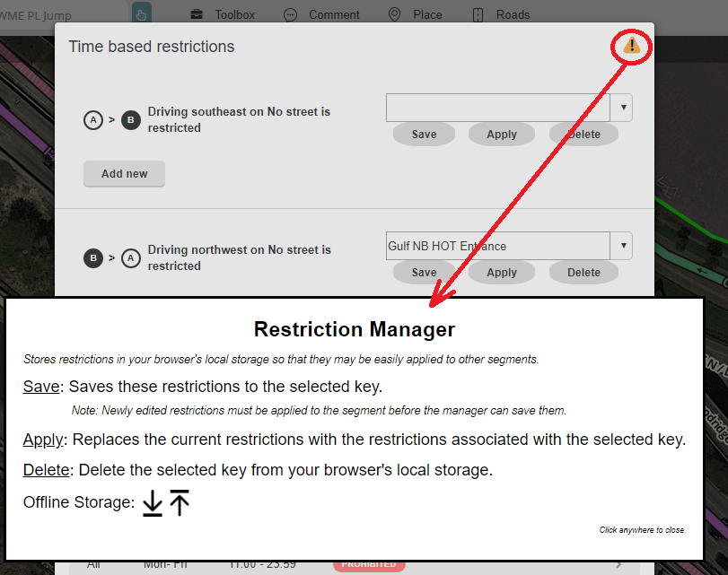The height and width of the screenshot is (575, 728).
Task: Expand the PROHIBITED restriction row chevron
Action: click(618, 564)
